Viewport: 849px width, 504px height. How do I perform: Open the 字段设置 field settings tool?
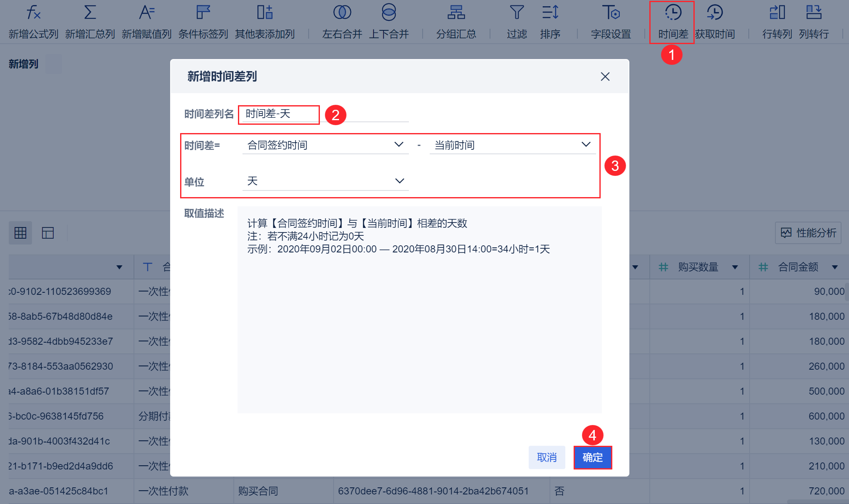611,22
